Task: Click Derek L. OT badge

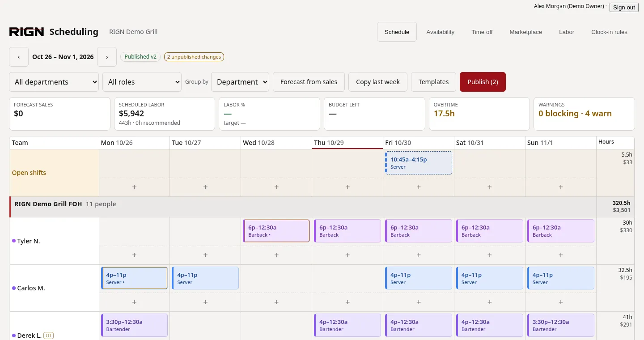Action: pyautogui.click(x=48, y=336)
